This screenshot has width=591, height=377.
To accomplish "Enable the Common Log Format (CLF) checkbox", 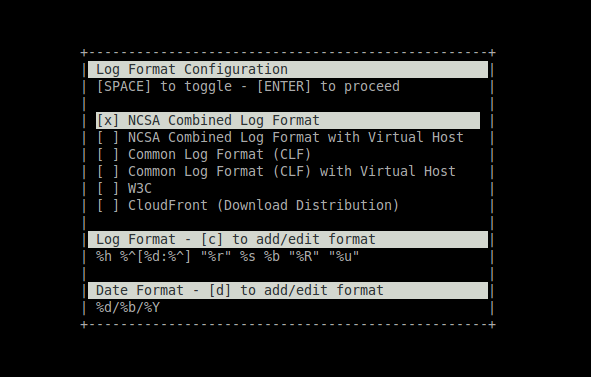I will pyautogui.click(x=108, y=155).
